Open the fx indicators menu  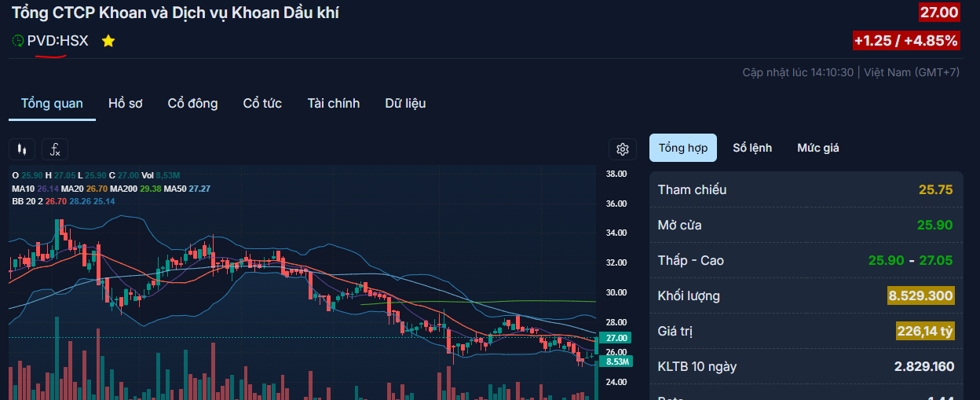55,149
